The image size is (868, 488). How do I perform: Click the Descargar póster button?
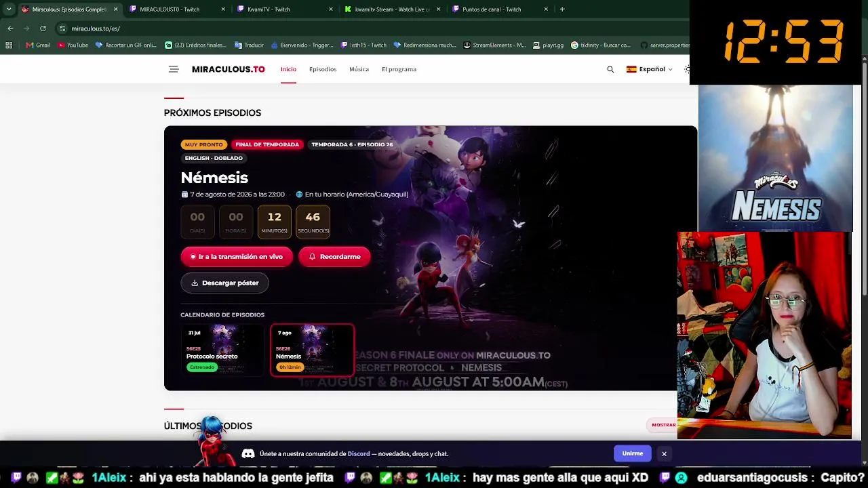224,283
